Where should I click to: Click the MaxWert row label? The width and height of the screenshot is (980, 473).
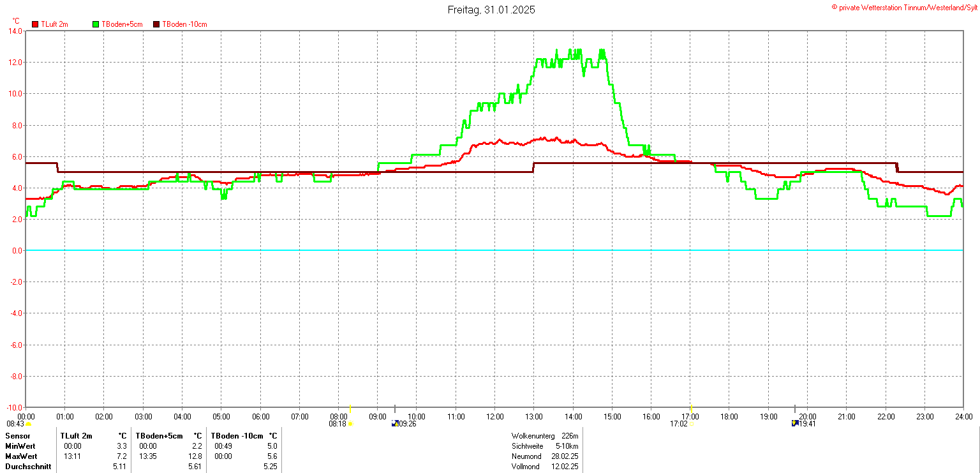(x=21, y=456)
